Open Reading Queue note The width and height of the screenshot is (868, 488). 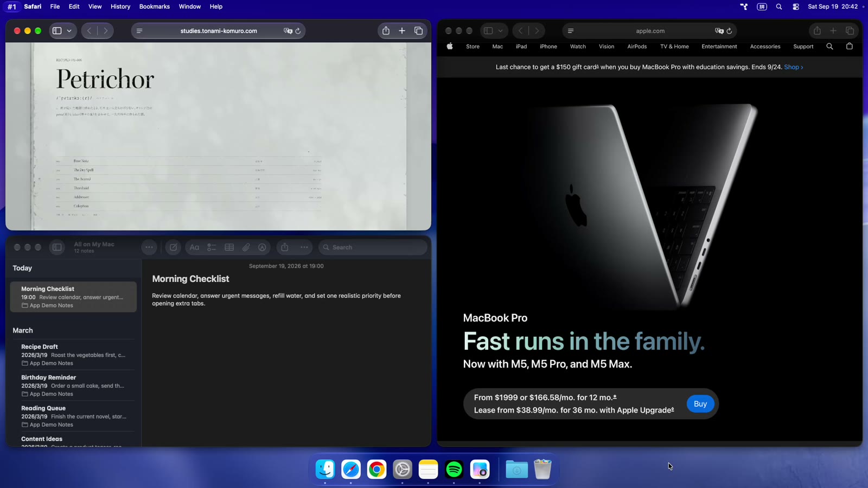pyautogui.click(x=73, y=416)
